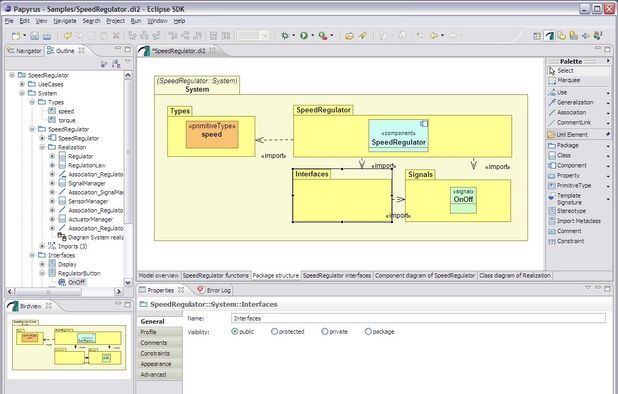Expand the Imports (3) tree node
The image size is (618, 394).
pyautogui.click(x=42, y=246)
